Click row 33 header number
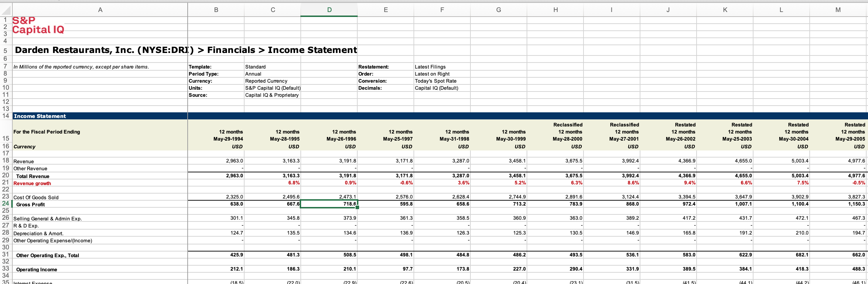Image resolution: width=868 pixels, height=284 pixels. 6,268
